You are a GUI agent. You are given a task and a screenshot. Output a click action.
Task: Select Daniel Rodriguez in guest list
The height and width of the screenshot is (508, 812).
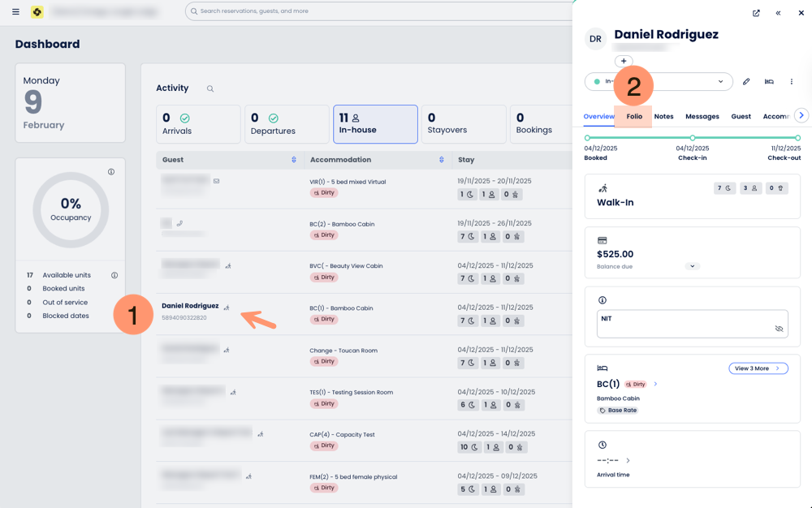190,306
